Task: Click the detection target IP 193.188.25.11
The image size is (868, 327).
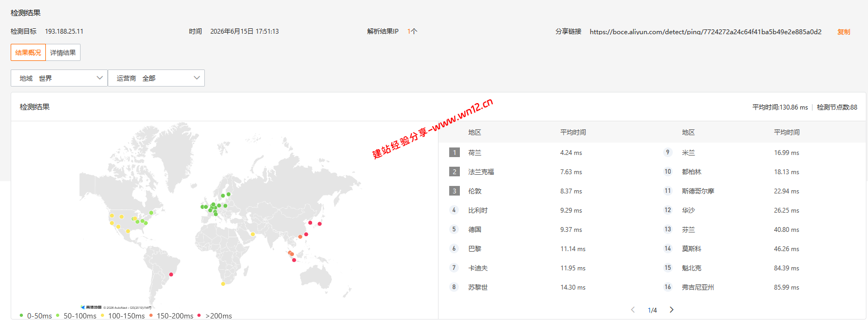Action: click(x=64, y=32)
